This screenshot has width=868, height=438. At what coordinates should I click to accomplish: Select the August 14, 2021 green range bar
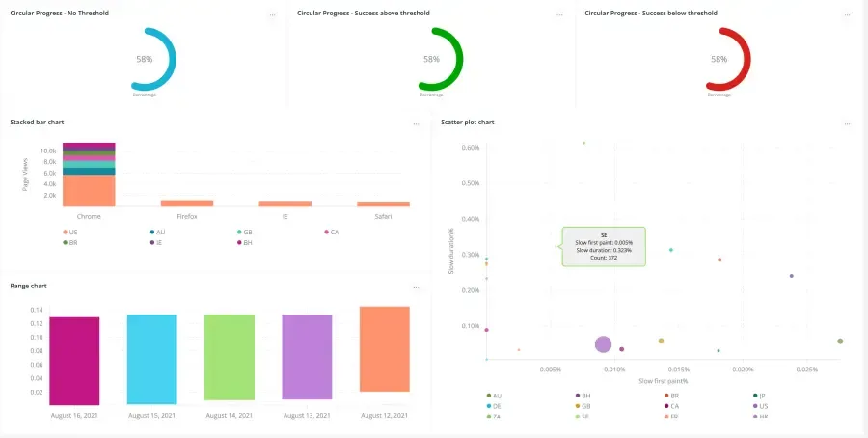[x=230, y=358]
